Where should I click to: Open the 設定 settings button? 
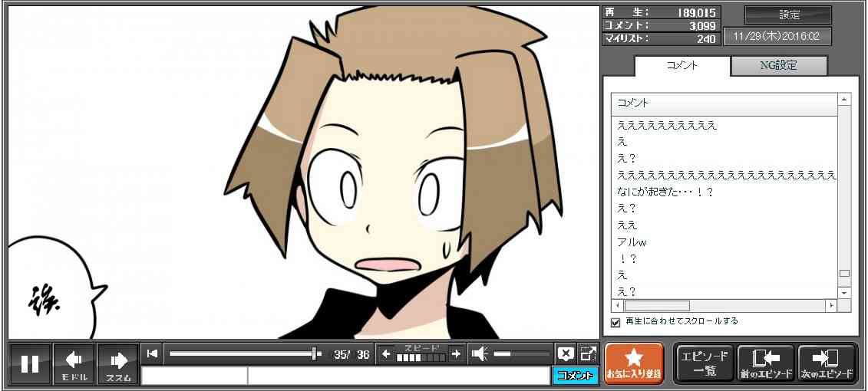788,15
